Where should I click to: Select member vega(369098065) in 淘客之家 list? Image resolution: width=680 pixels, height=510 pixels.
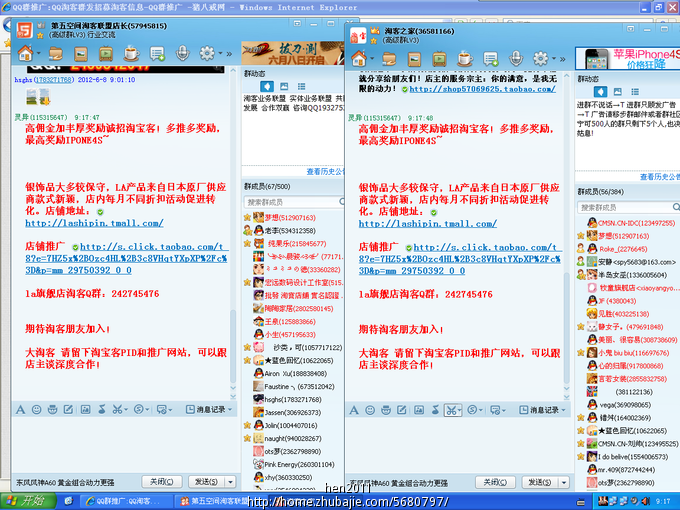pyautogui.click(x=624, y=405)
